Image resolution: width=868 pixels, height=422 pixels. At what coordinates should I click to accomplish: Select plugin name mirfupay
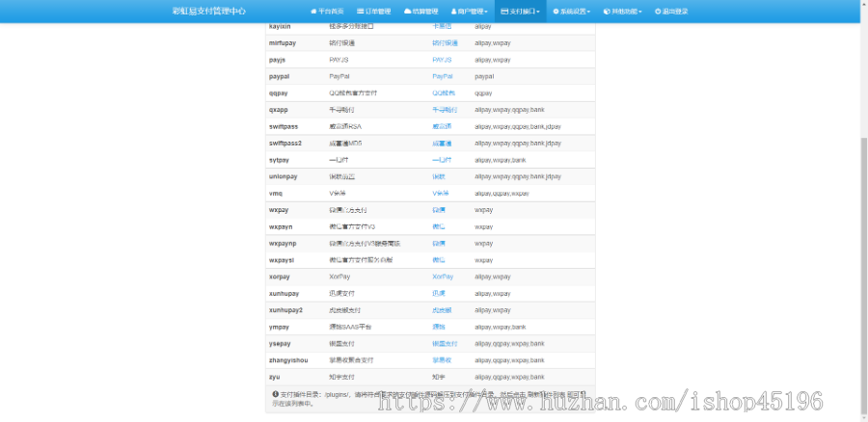click(x=283, y=43)
